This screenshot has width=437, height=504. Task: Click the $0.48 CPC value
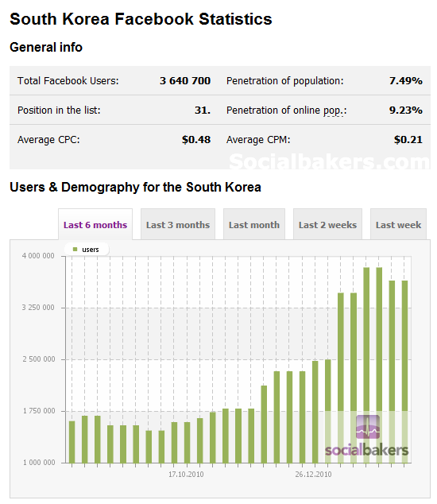coord(196,139)
